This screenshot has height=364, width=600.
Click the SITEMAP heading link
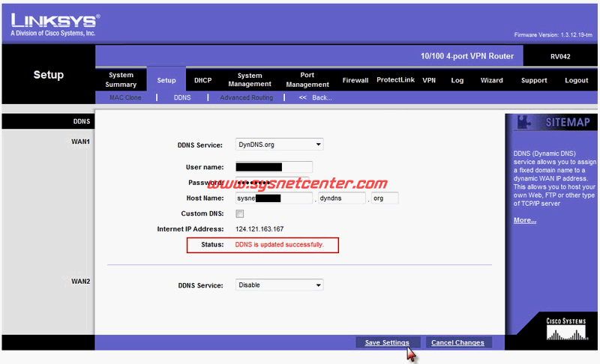pos(568,122)
